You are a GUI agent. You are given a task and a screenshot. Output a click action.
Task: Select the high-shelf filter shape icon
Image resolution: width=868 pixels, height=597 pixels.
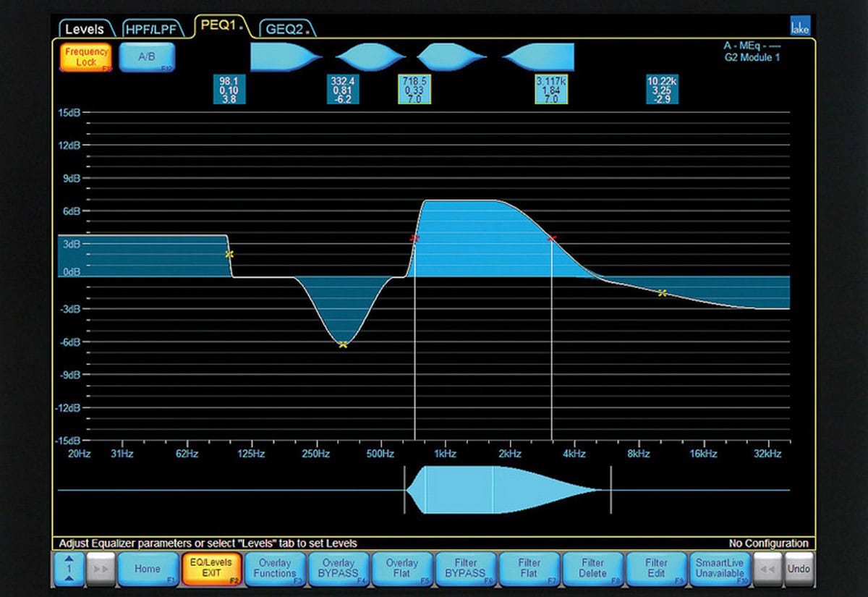click(x=539, y=57)
